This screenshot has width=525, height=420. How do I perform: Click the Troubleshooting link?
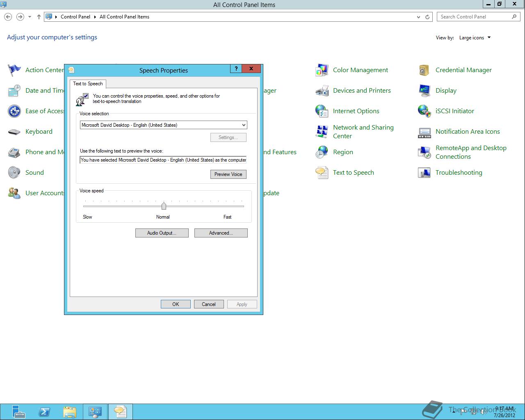[459, 173]
